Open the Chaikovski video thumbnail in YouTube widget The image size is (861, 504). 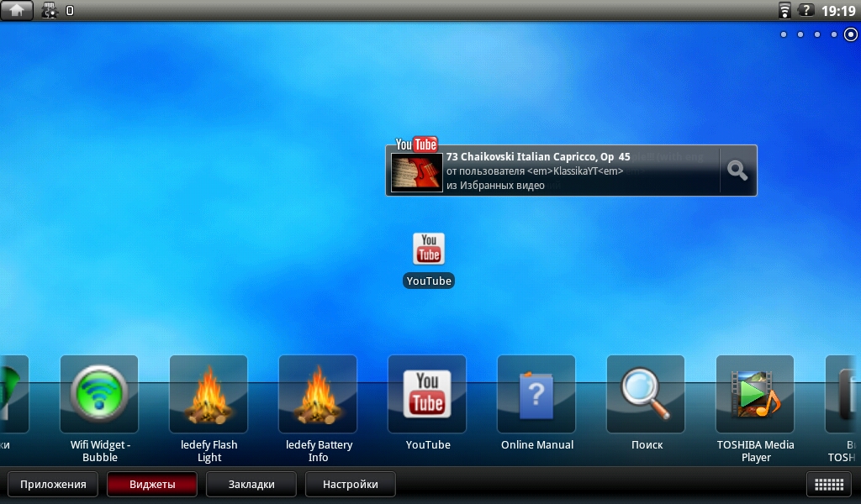pyautogui.click(x=417, y=172)
